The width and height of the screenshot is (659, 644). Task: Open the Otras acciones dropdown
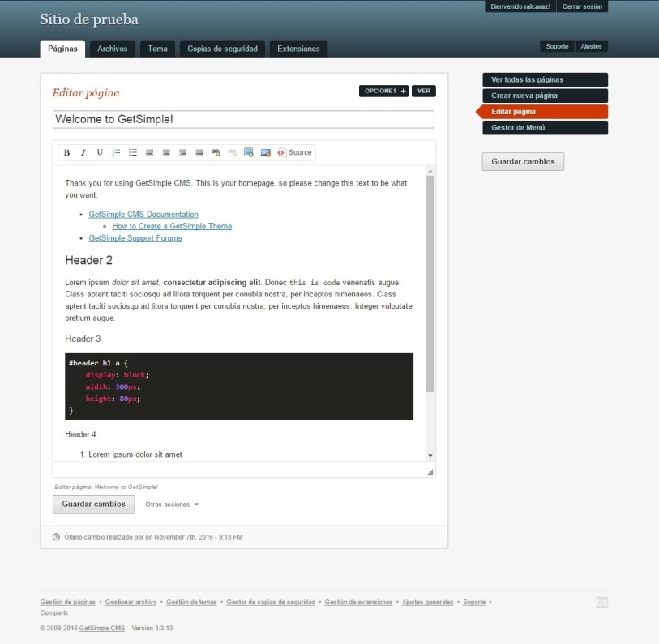172,505
